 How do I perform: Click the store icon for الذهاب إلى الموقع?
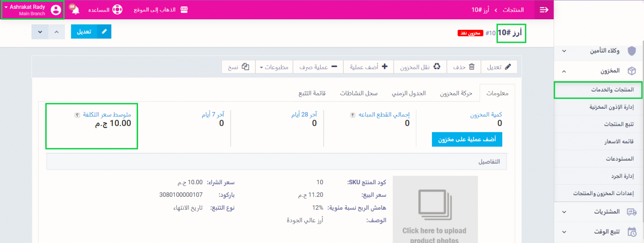pyautogui.click(x=184, y=10)
